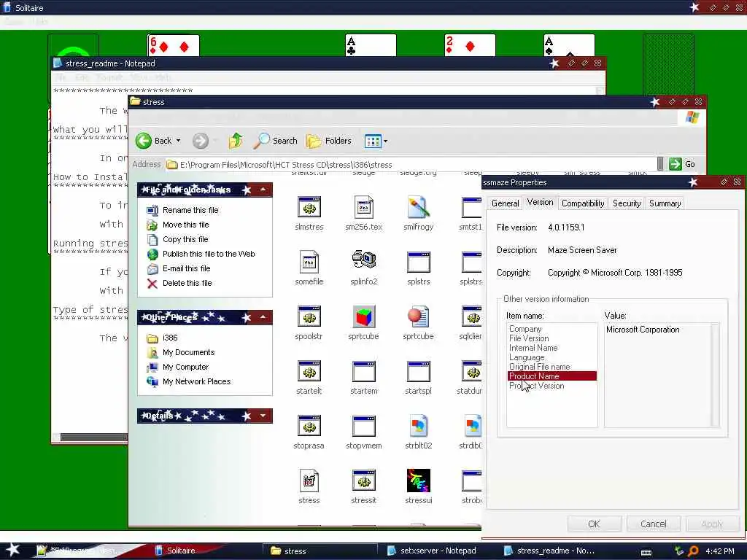Select the strblt02 file icon
The height and width of the screenshot is (560, 747).
[418, 426]
